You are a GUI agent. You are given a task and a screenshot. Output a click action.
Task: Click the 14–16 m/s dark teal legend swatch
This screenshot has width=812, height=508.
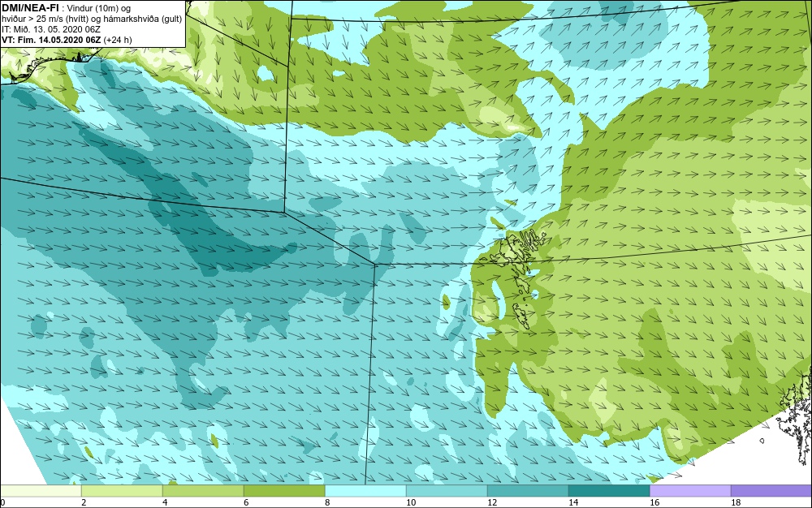point(609,490)
